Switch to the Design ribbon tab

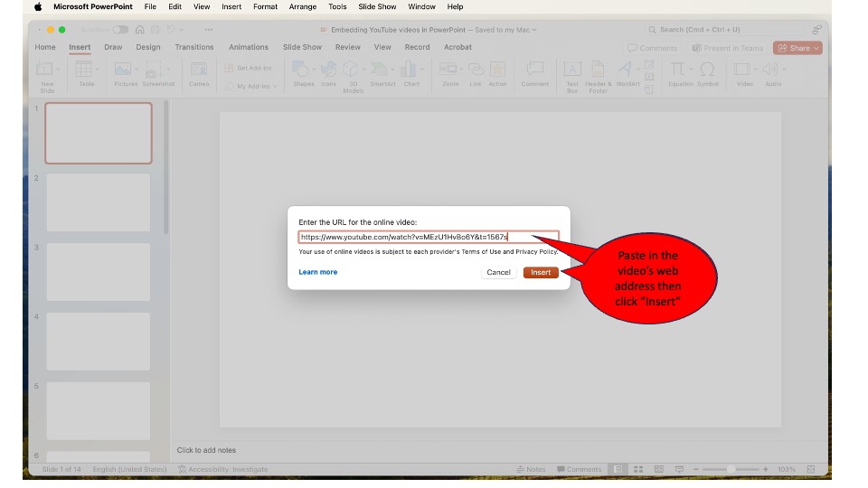click(x=147, y=47)
